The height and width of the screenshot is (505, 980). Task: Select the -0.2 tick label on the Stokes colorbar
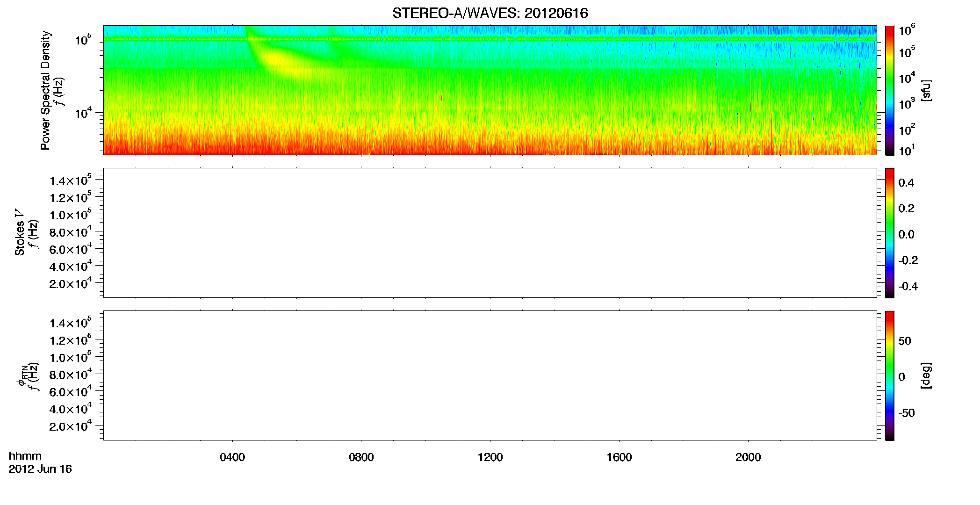908,260
